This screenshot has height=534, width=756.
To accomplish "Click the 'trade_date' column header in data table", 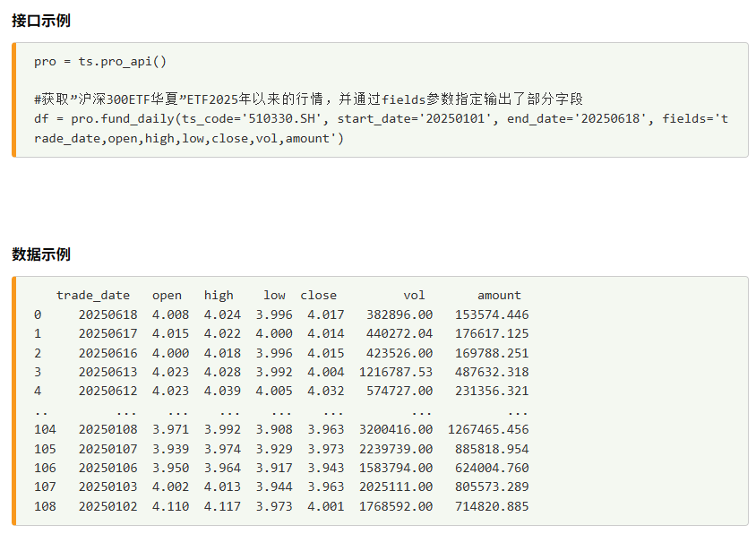I will coord(93,295).
